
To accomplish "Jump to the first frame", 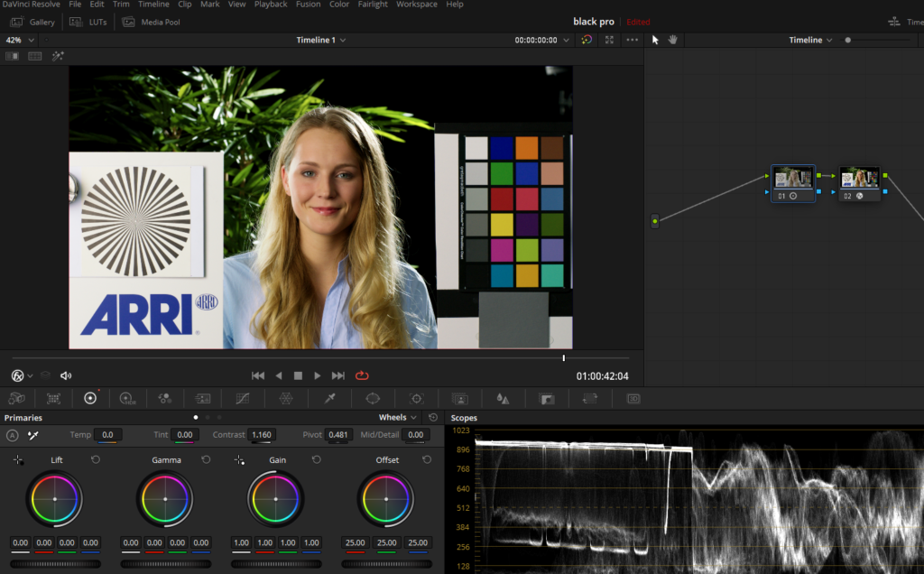I will coord(257,375).
